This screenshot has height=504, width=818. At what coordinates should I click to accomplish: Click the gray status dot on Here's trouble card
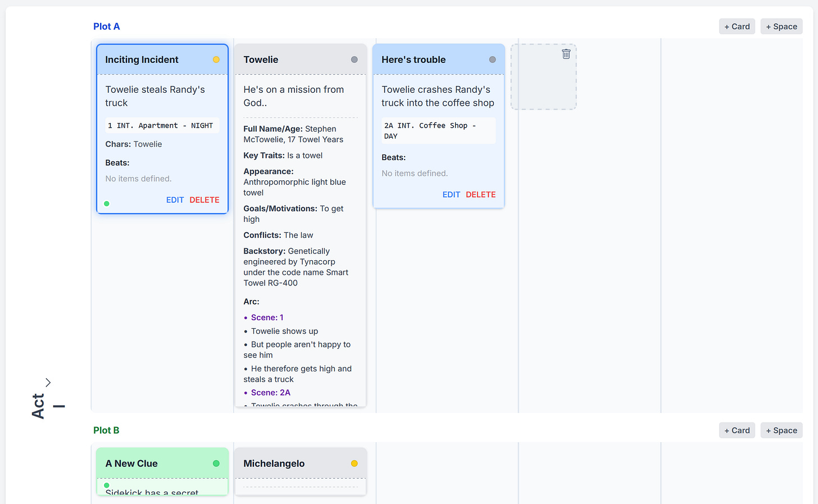[x=493, y=60]
